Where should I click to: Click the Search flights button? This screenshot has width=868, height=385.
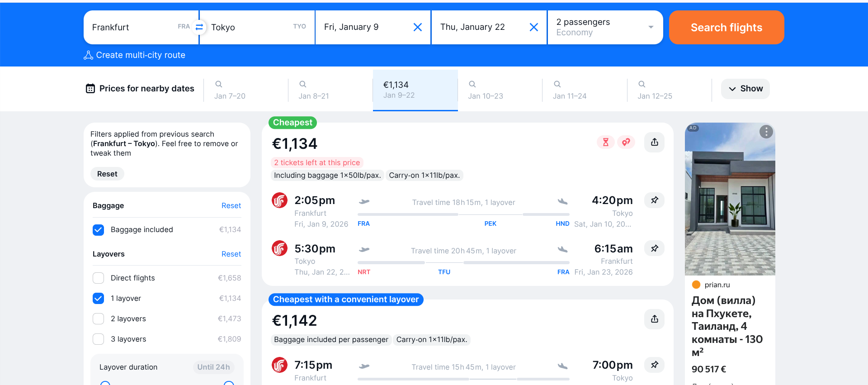click(x=726, y=28)
